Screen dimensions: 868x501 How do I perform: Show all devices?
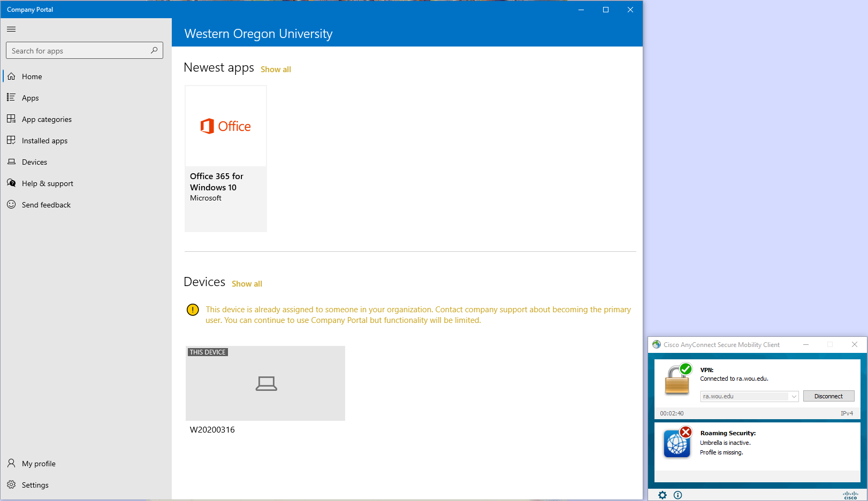pyautogui.click(x=247, y=284)
